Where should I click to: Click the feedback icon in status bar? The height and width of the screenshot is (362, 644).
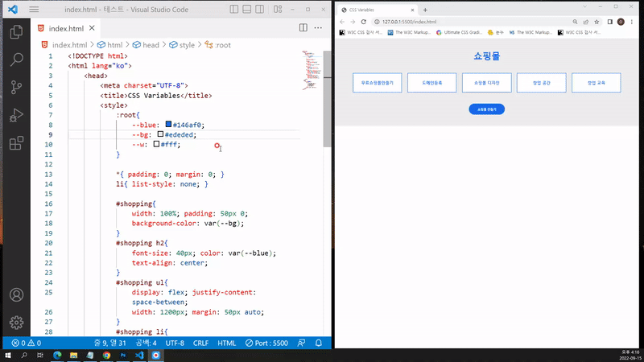301,343
